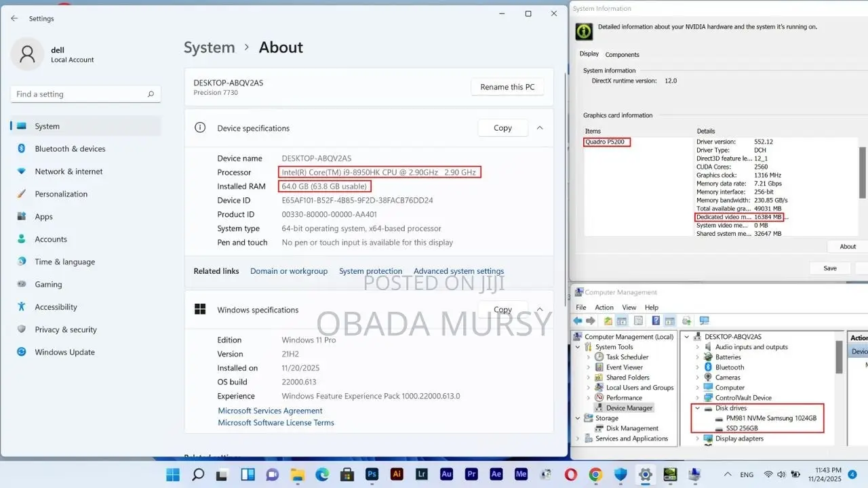Select Quadro P5200 in Items list
Viewport: 868px width, 488px height.
[x=606, y=142]
